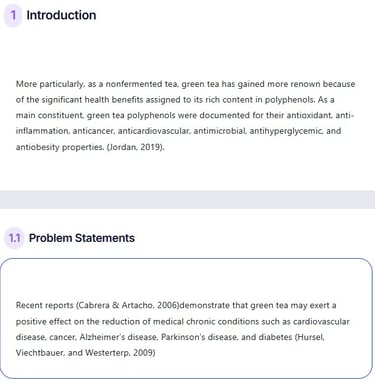Screen dimensions: 375x385
Task: Click the 1.1 subsection number badge
Action: tap(14, 238)
